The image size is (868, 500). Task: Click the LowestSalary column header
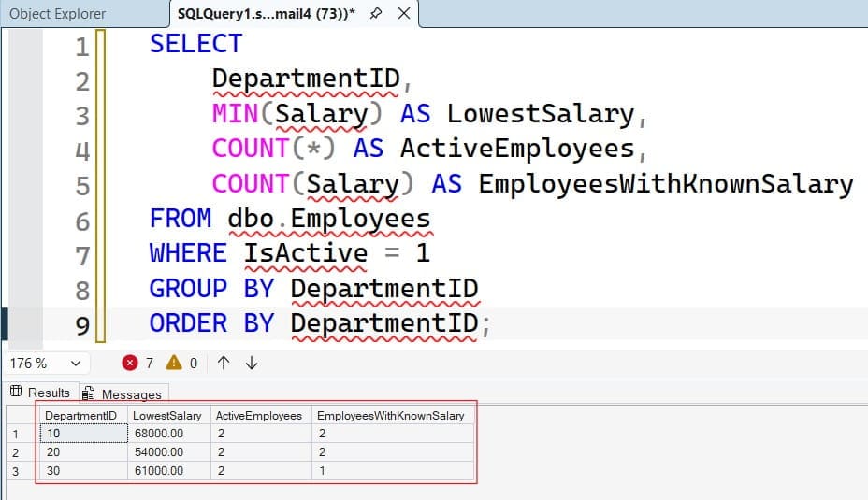click(x=169, y=415)
